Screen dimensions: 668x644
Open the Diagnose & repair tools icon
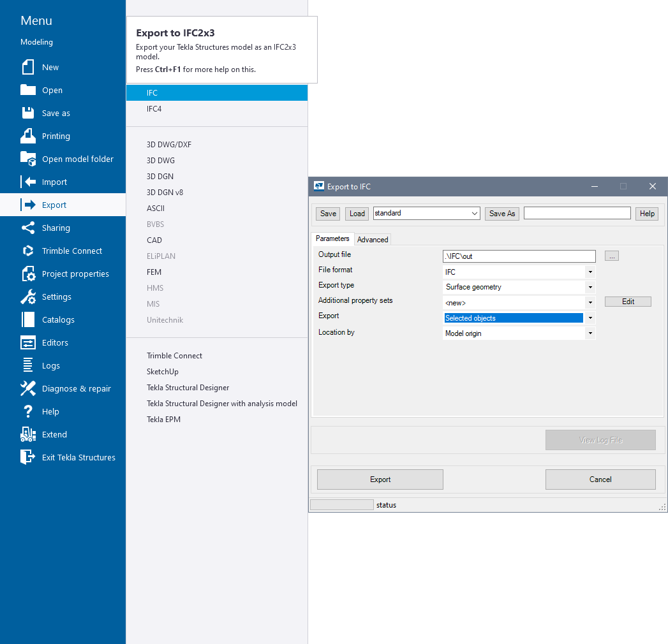click(x=28, y=388)
